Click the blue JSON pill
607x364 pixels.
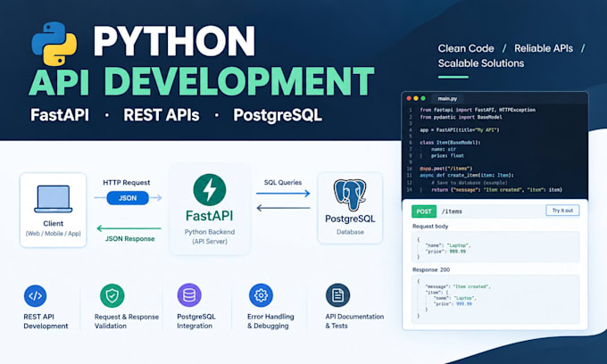coord(128,198)
